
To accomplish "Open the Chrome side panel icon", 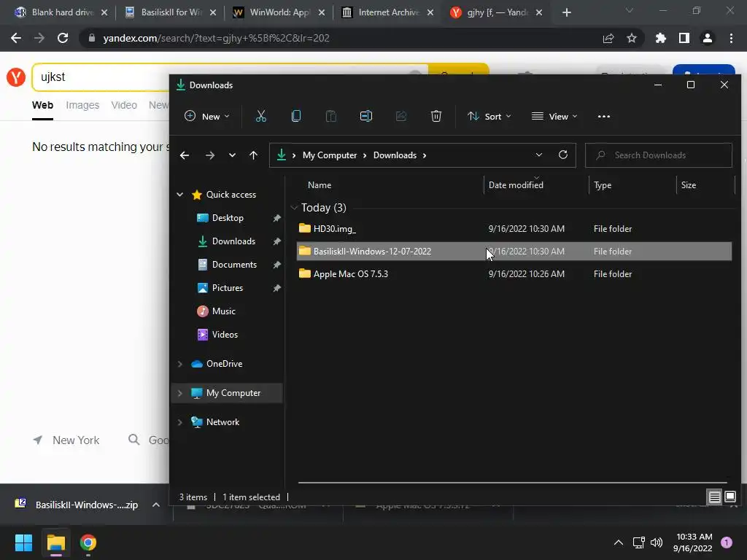I will coord(684,38).
